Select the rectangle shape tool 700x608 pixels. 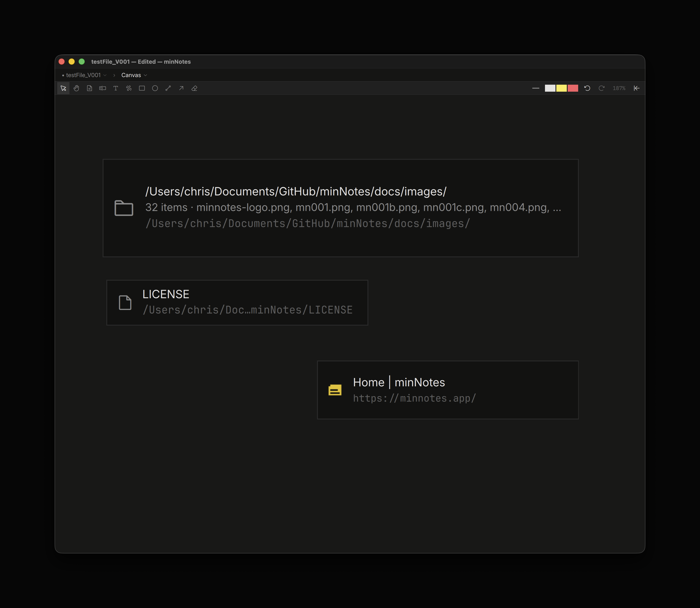coord(142,88)
